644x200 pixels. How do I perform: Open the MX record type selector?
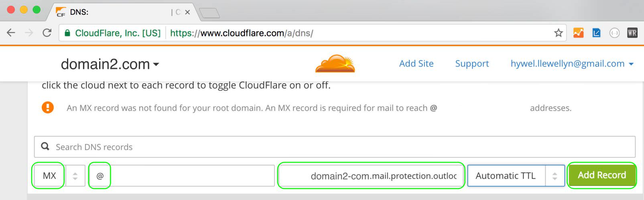pyautogui.click(x=60, y=176)
